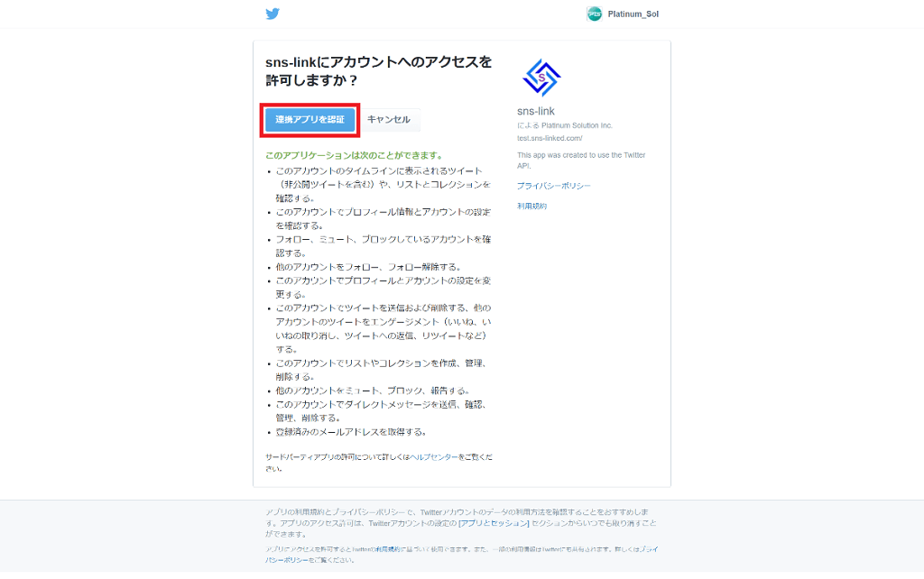Click the Twitter bird logo

coord(273,14)
